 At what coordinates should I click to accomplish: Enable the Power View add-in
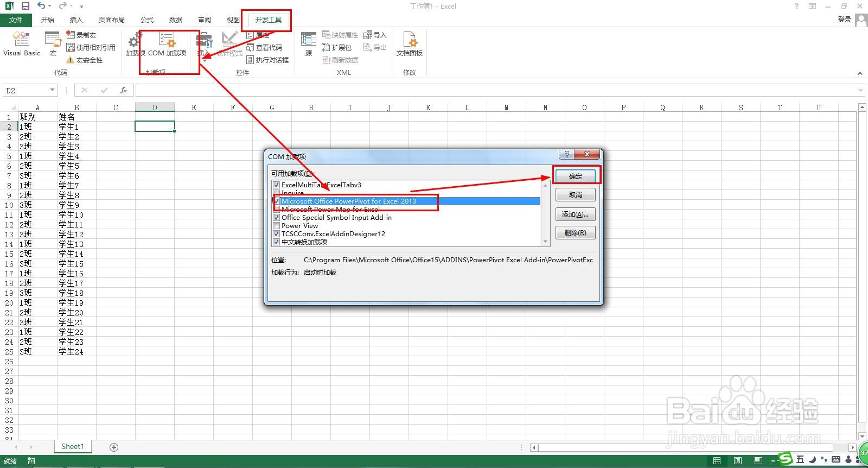point(277,226)
